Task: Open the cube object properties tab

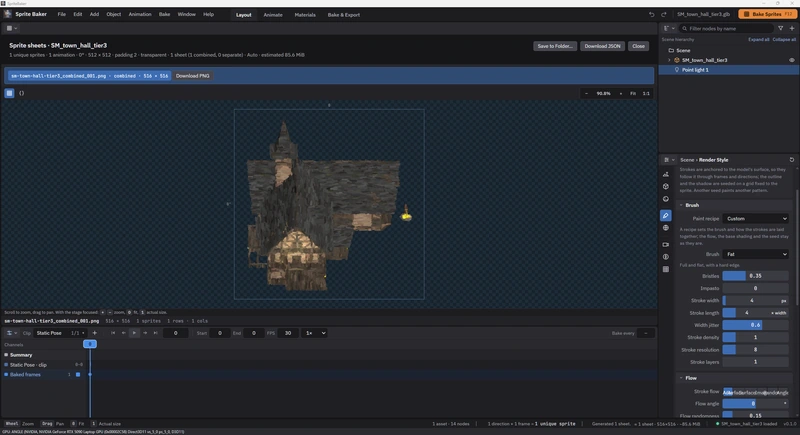Action: [666, 187]
